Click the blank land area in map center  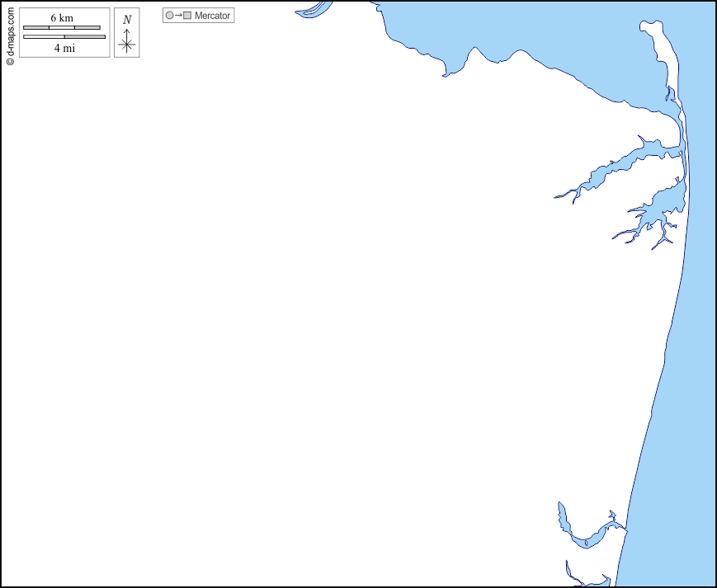pyautogui.click(x=330, y=313)
